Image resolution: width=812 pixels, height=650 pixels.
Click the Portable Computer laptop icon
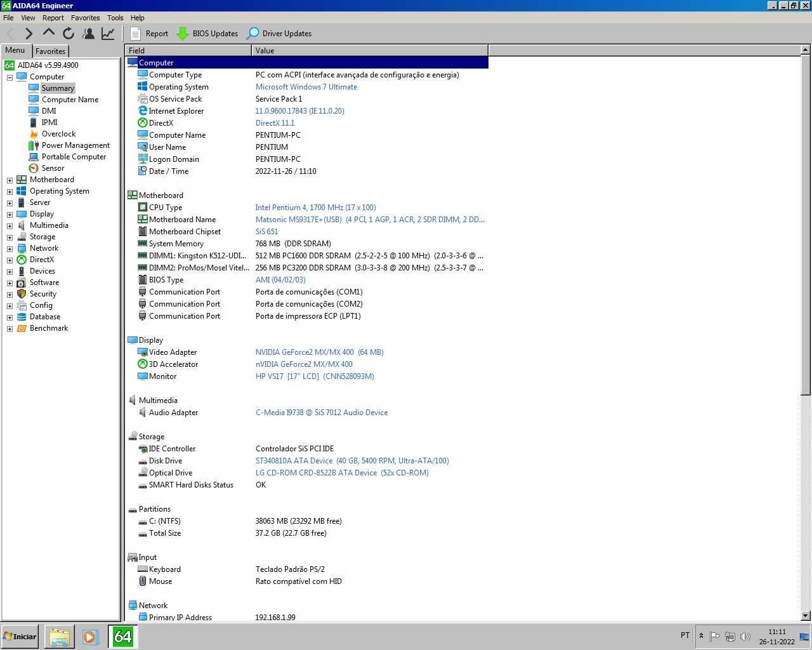pos(34,157)
